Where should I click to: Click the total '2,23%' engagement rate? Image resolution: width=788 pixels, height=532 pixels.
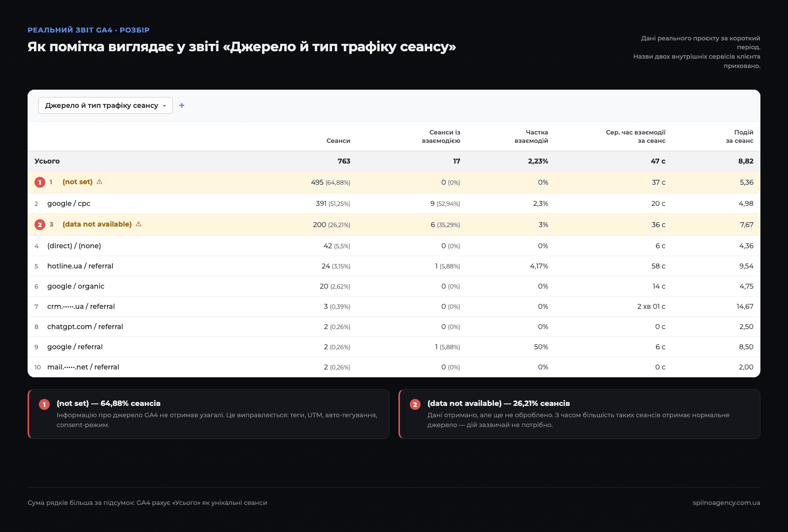(x=538, y=161)
